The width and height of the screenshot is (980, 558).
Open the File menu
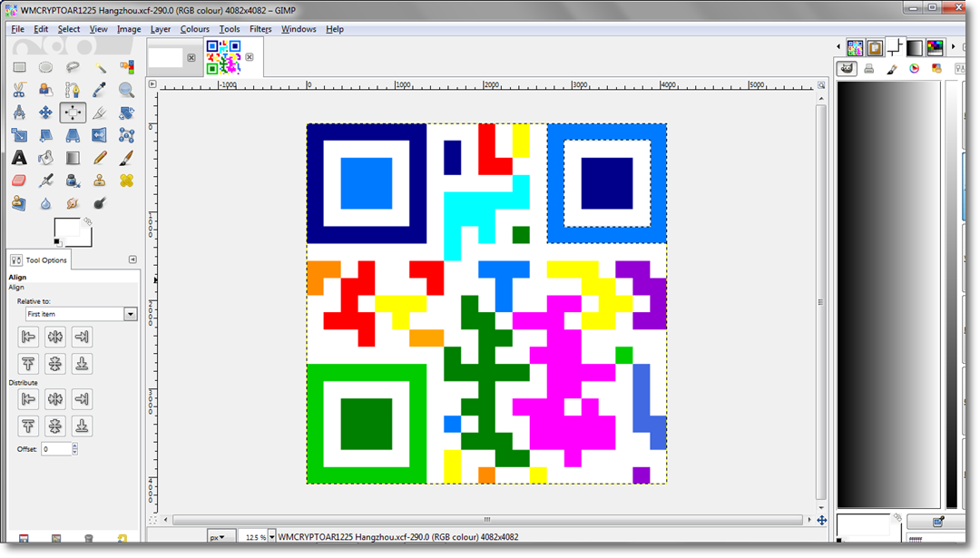17,29
